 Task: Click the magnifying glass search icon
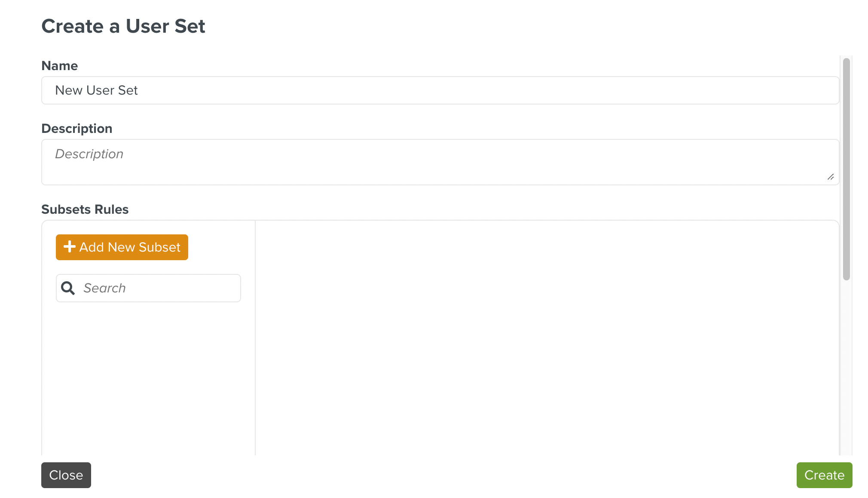67,288
